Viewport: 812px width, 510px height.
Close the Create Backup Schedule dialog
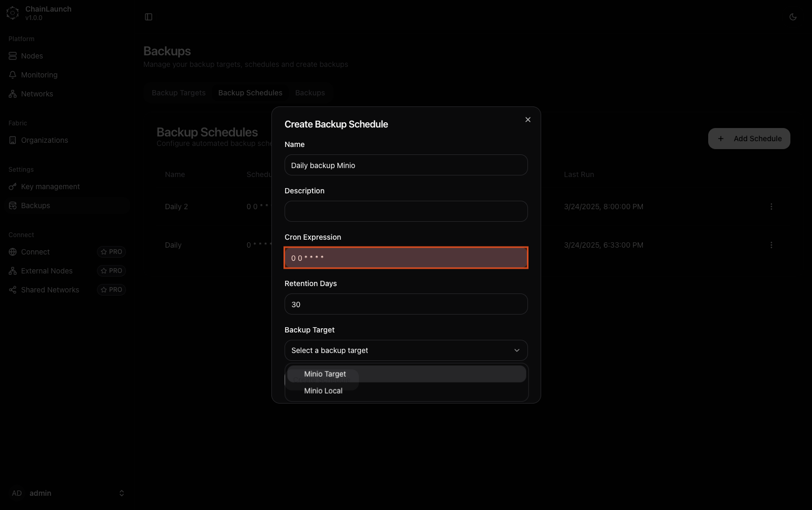527,120
